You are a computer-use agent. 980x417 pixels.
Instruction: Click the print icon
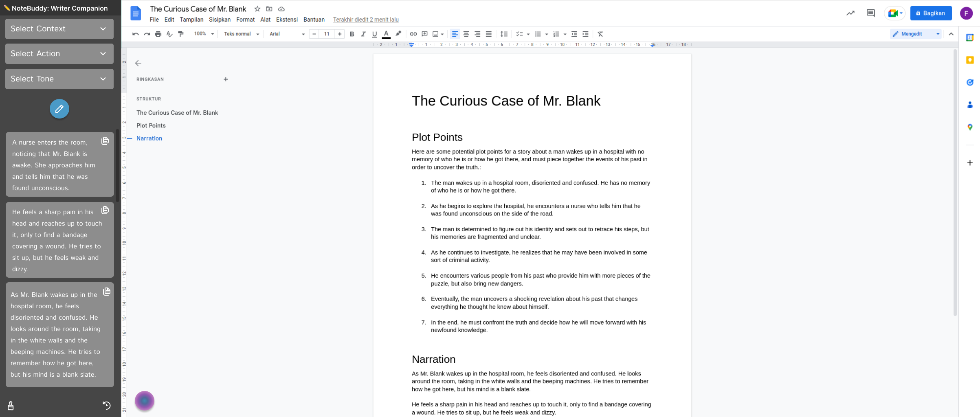pyautogui.click(x=158, y=34)
